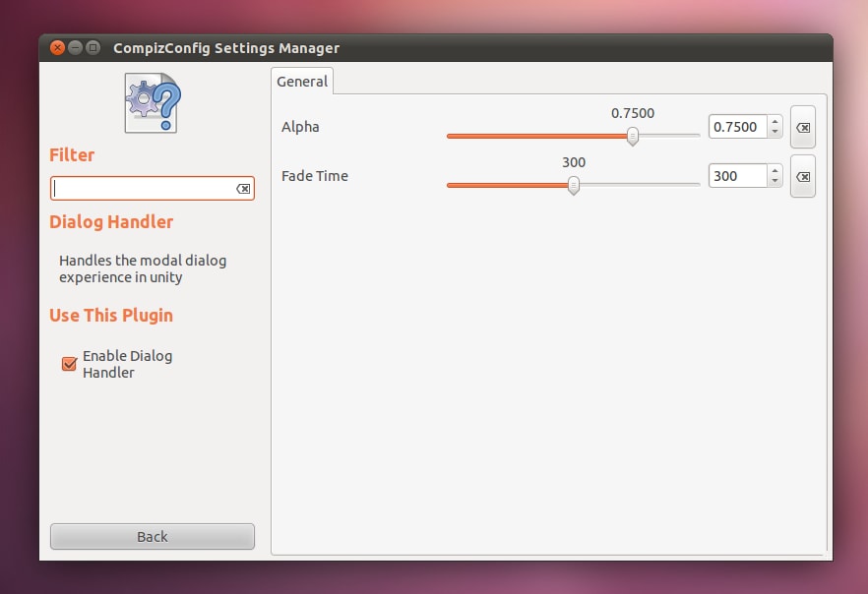This screenshot has height=594, width=868.
Task: Decrease the Fade Time with the down arrow
Action: click(775, 181)
